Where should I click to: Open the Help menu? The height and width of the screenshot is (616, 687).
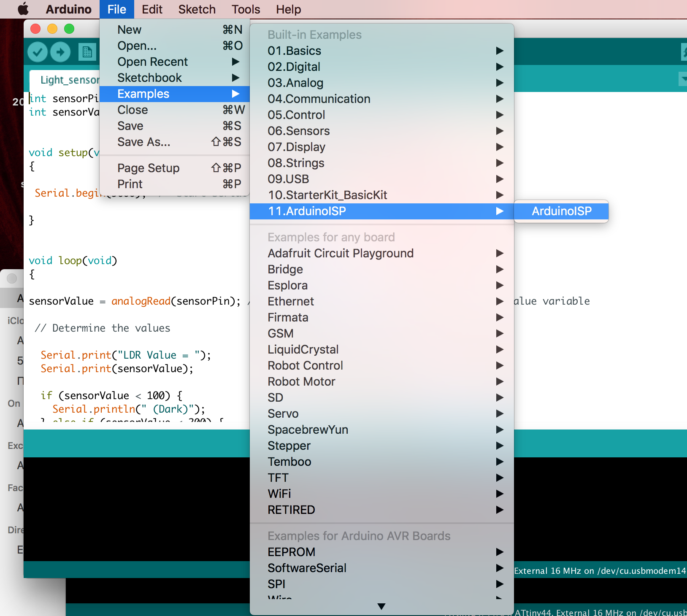click(289, 9)
